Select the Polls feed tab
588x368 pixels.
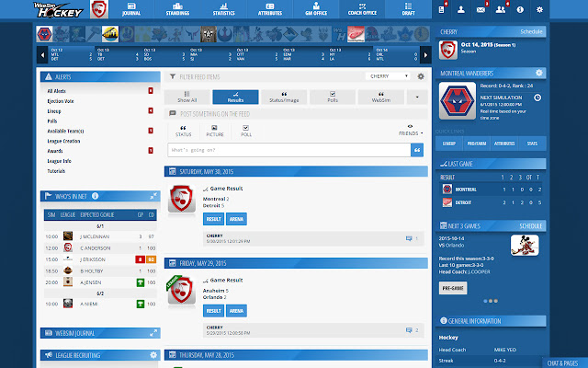[333, 97]
